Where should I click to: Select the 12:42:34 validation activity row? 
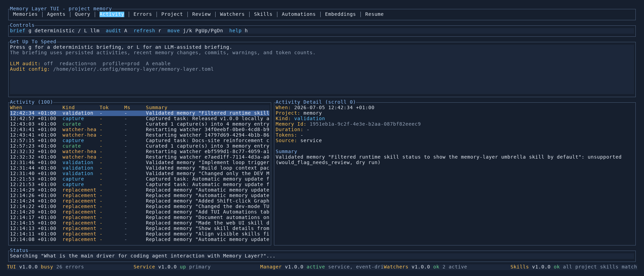pos(140,113)
